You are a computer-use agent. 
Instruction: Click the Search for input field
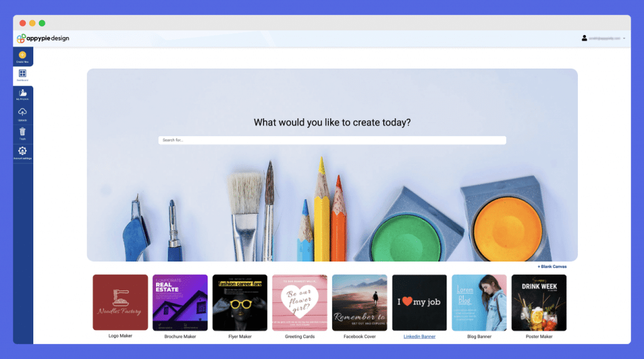point(332,140)
